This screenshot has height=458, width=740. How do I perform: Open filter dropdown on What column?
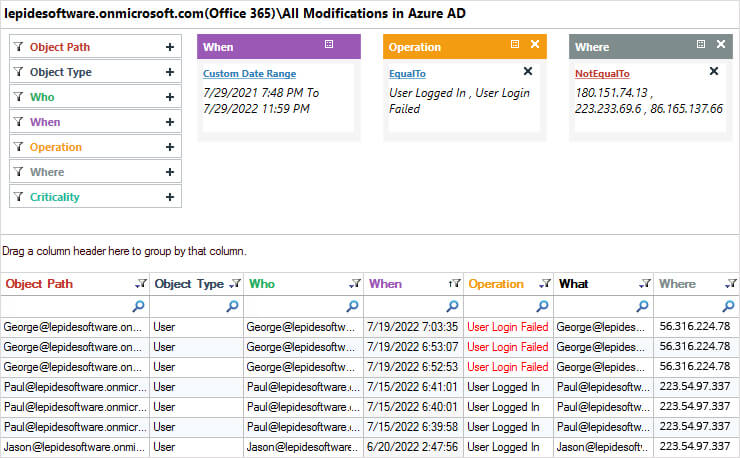(x=645, y=284)
